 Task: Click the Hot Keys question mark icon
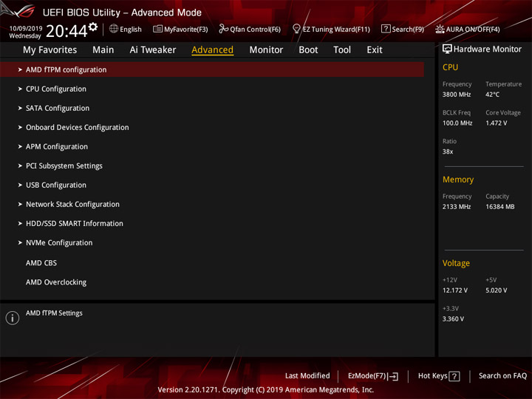coord(454,376)
